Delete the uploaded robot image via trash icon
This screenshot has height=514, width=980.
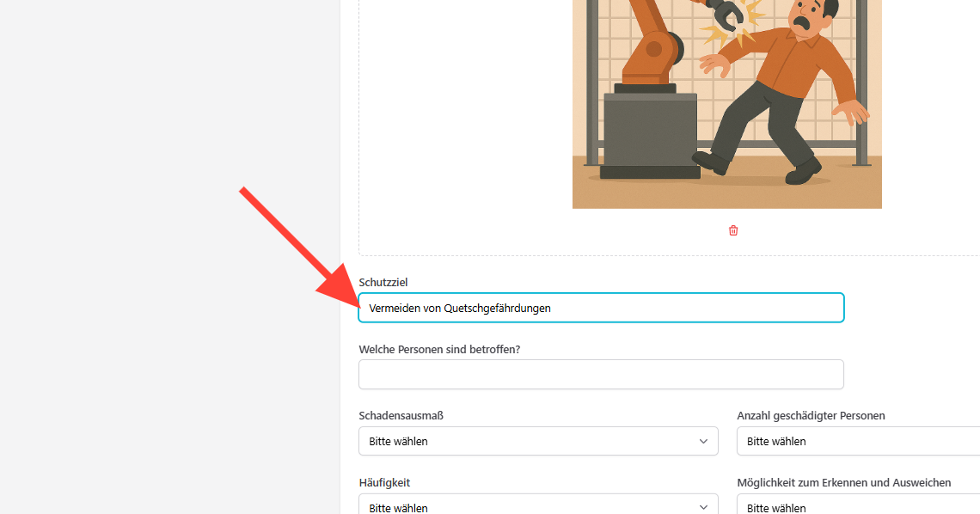[733, 230]
